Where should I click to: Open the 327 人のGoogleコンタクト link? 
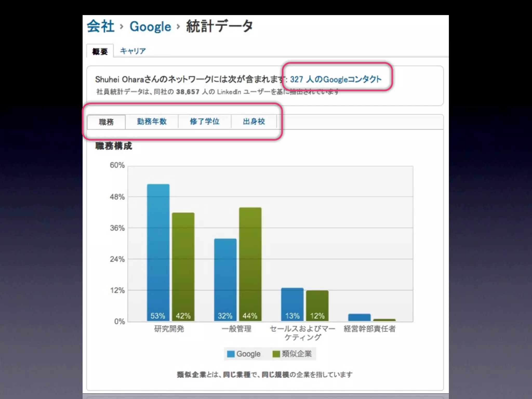(336, 79)
